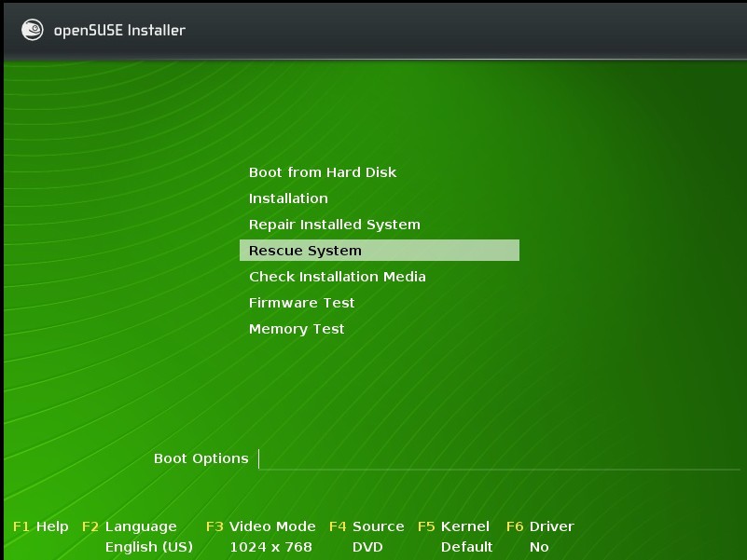Click the openSUSE chameleon logo icon

[x=33, y=30]
